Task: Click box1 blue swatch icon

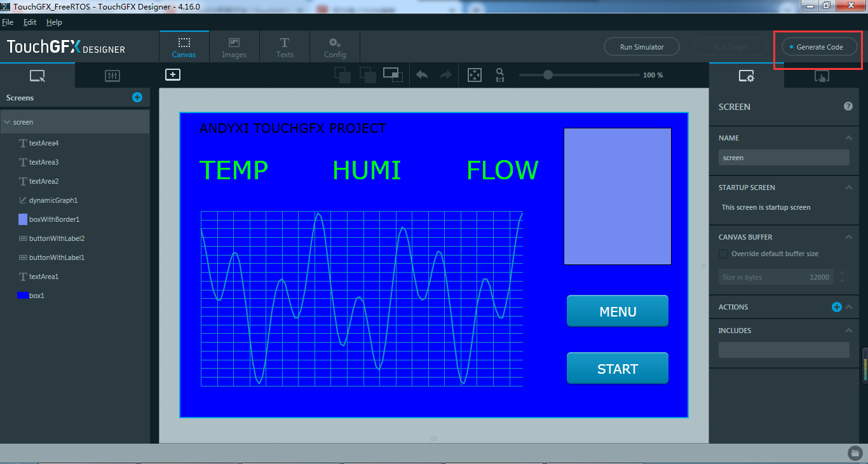Action: click(x=23, y=296)
